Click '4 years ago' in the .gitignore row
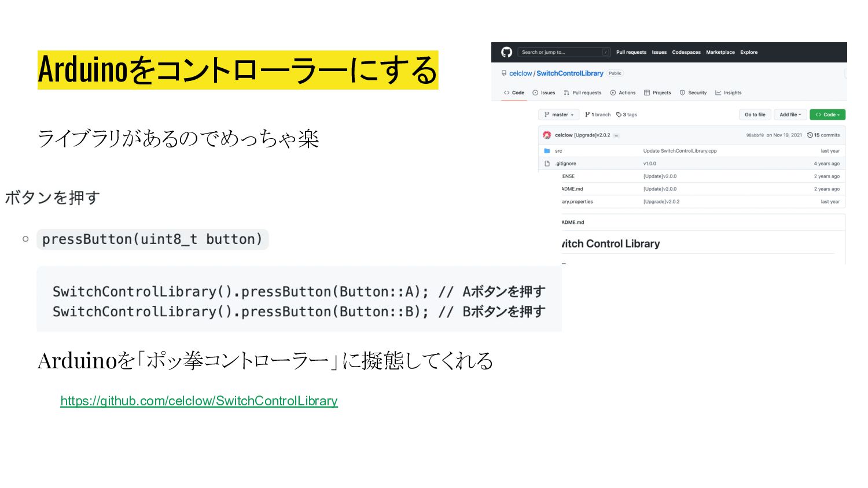 [x=826, y=164]
